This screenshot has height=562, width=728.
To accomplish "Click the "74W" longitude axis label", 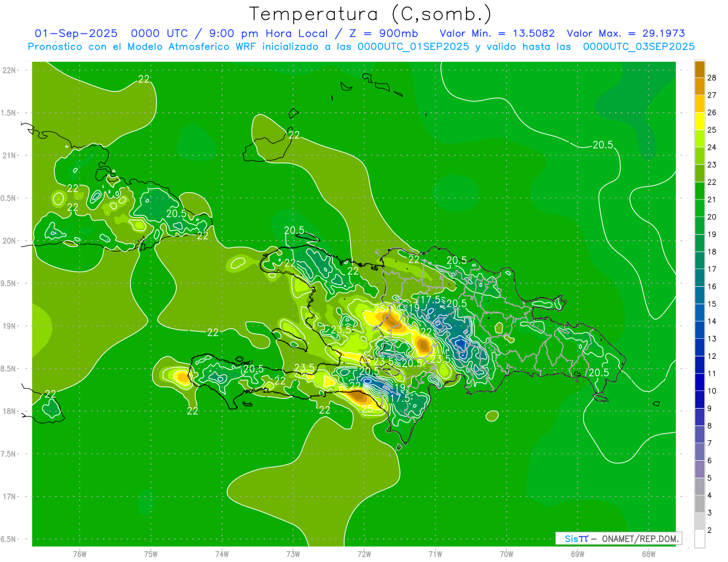I will tap(222, 554).
